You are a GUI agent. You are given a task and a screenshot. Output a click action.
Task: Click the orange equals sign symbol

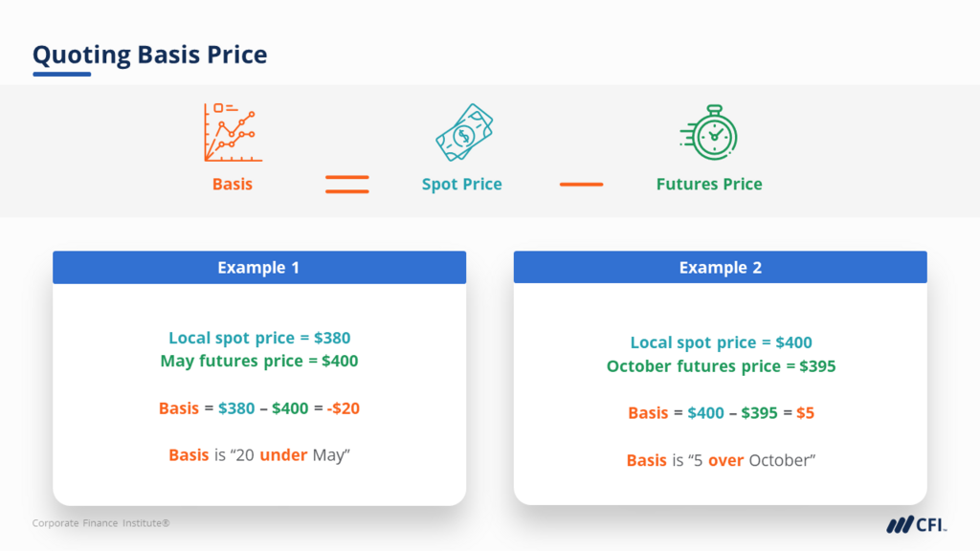tap(346, 185)
